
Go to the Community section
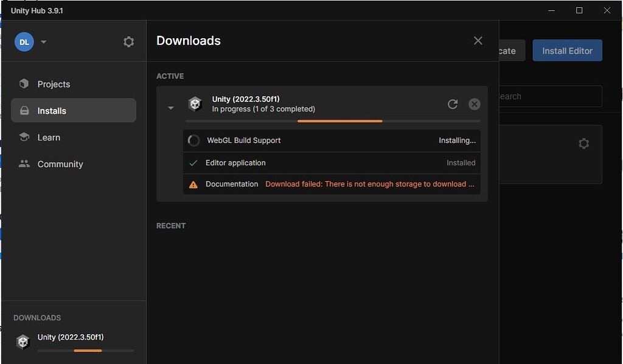click(x=61, y=163)
